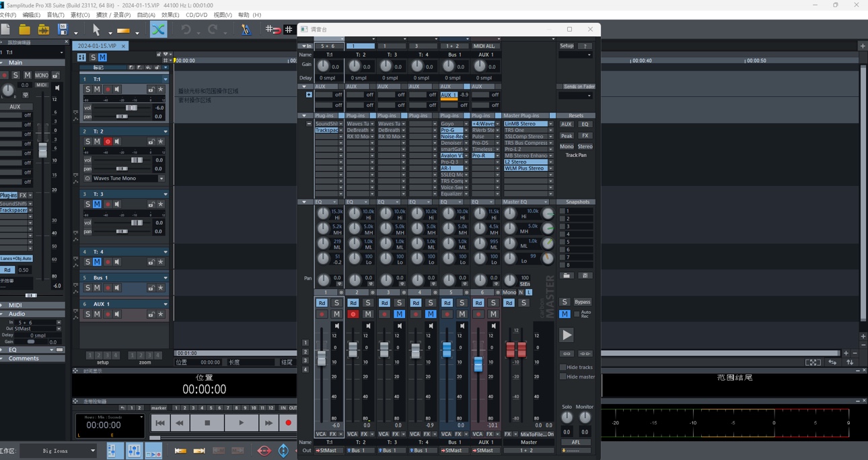Viewport: 868px width, 460px height.
Task: Click the Undo arrow icon
Action: (x=186, y=30)
